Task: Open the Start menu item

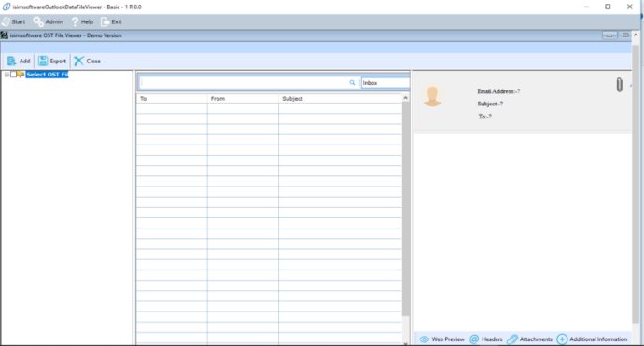Action: click(x=14, y=21)
